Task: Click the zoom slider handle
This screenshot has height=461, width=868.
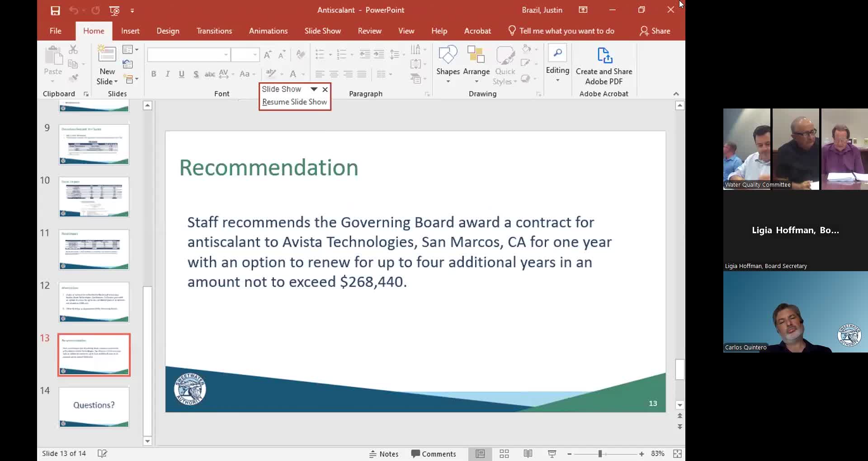Action: point(600,454)
